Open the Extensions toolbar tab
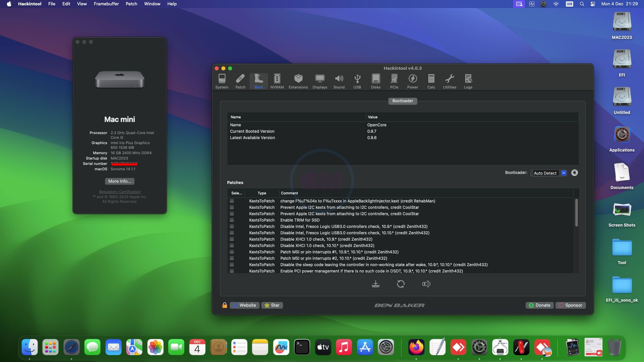The height and width of the screenshot is (362, 644). point(298,81)
